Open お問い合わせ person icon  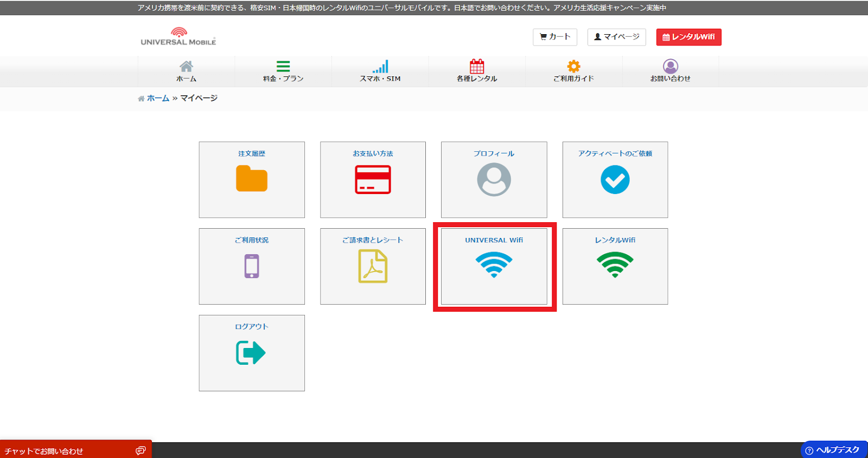coord(671,66)
